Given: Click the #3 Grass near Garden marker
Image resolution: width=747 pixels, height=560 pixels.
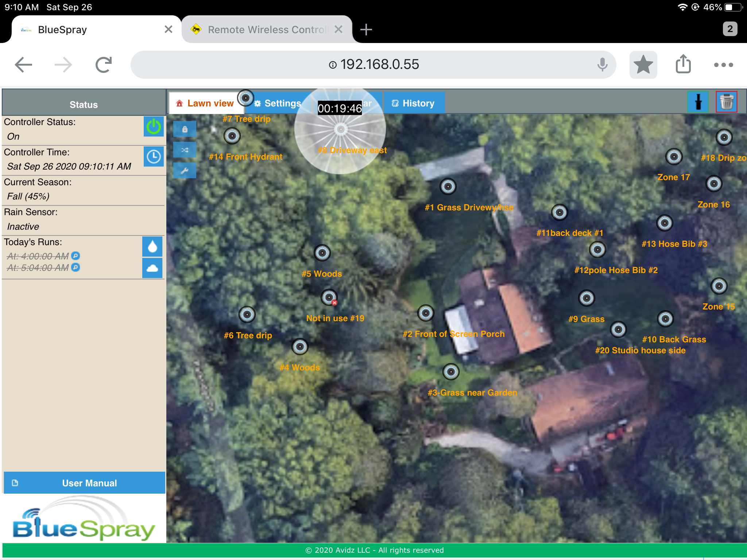Looking at the screenshot, I should 451,372.
